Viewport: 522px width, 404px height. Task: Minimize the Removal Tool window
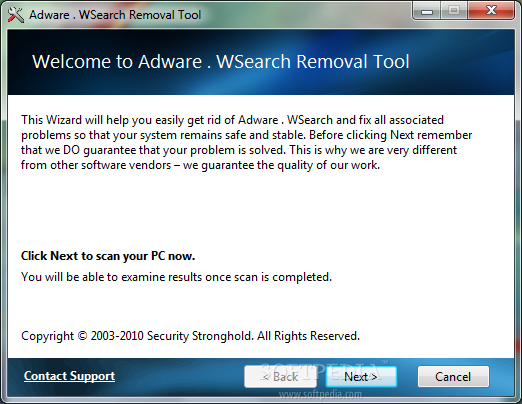pyautogui.click(x=427, y=11)
